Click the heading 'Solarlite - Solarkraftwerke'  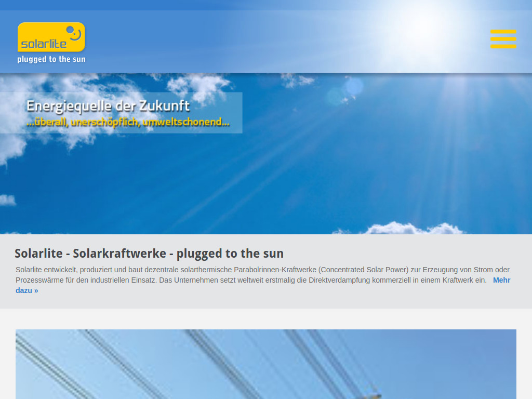coord(149,254)
